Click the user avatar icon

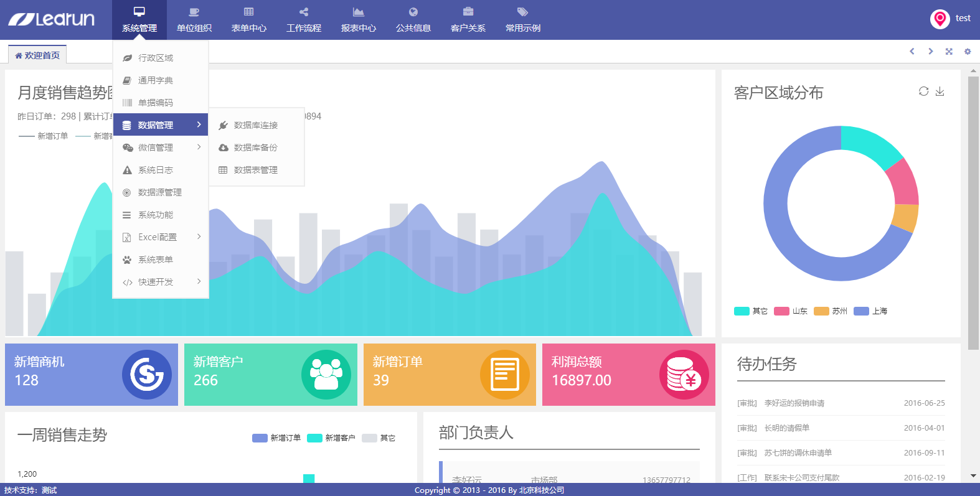pyautogui.click(x=940, y=19)
